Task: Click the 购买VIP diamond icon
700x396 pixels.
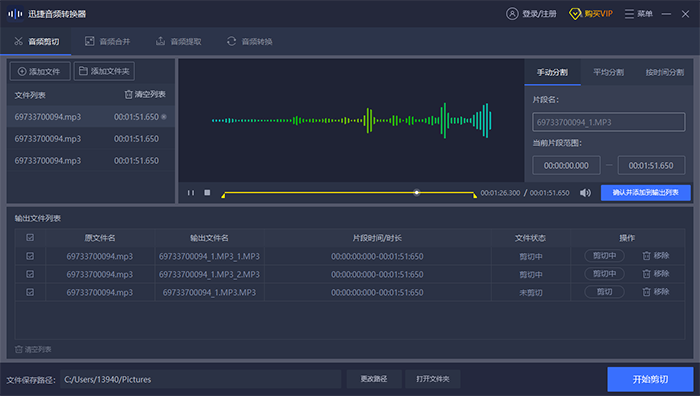Action: [575, 14]
